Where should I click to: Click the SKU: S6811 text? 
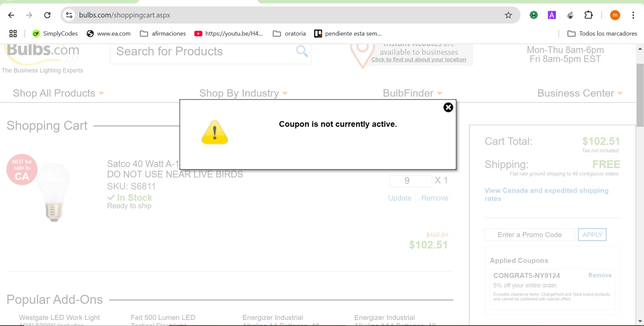tap(131, 187)
